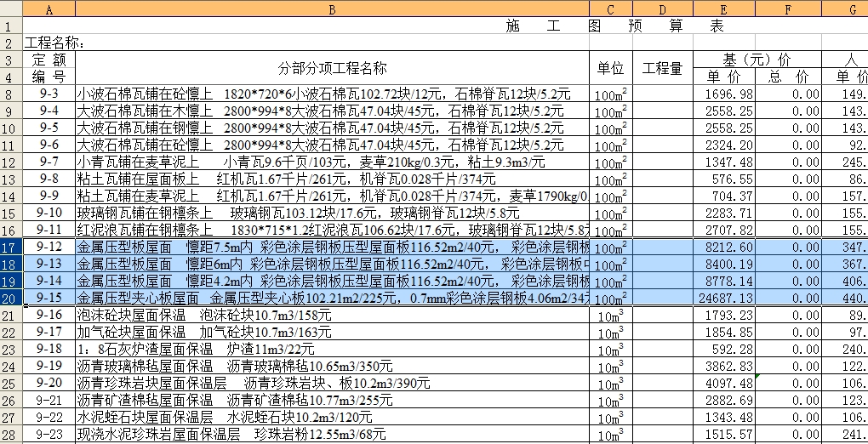Click unit price cell 592.28
The image size is (868, 444).
pyautogui.click(x=724, y=350)
